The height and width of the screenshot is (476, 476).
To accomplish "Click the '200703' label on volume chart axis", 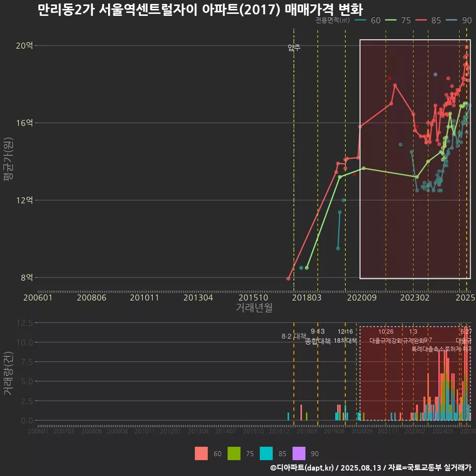I will (64, 431).
